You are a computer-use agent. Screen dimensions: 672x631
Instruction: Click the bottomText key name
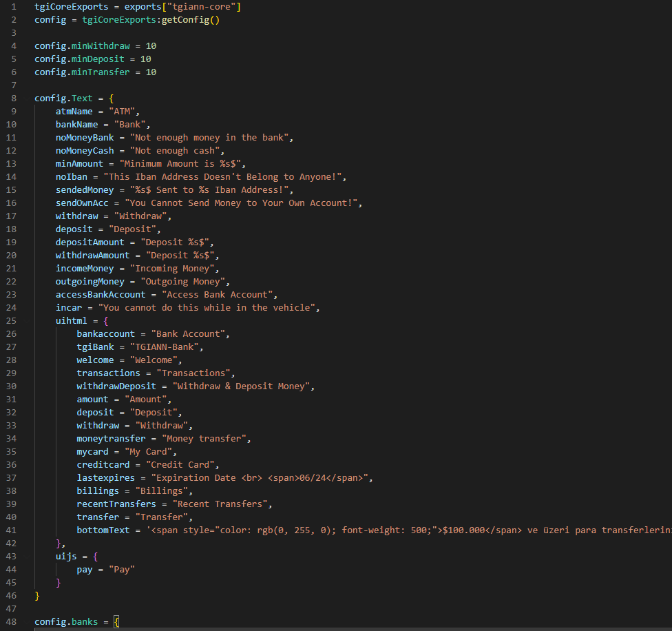[x=103, y=530]
